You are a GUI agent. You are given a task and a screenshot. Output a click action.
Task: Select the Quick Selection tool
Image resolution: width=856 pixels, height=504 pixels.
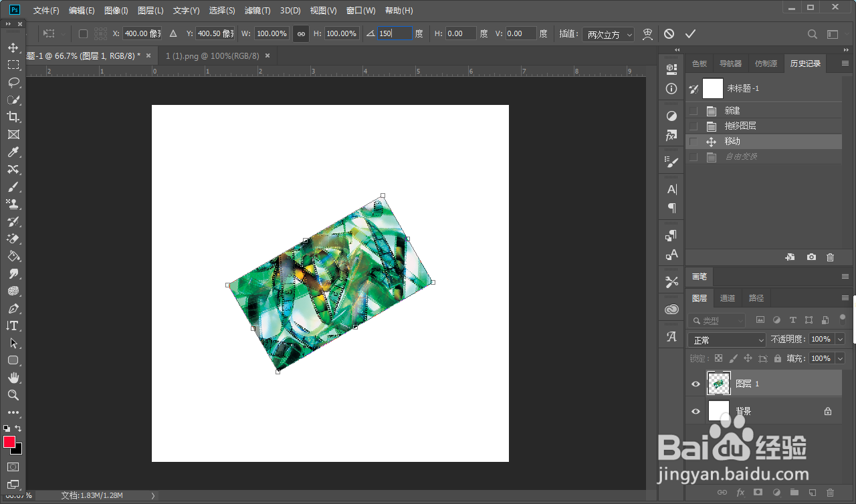pyautogui.click(x=13, y=100)
